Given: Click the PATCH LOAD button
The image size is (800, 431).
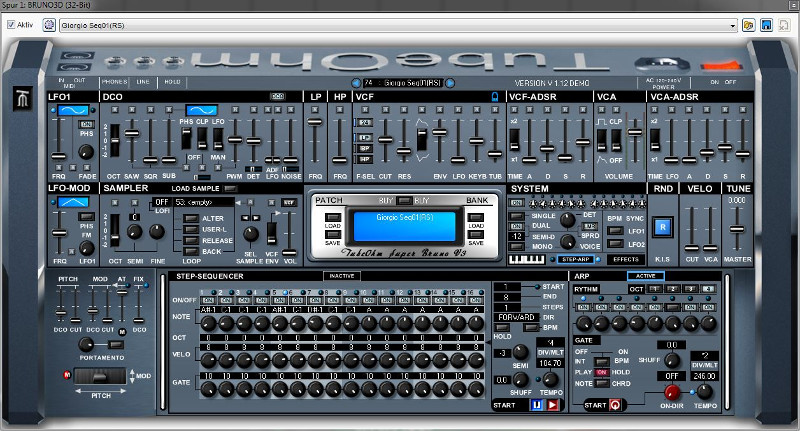Looking at the screenshot, I should (x=333, y=217).
